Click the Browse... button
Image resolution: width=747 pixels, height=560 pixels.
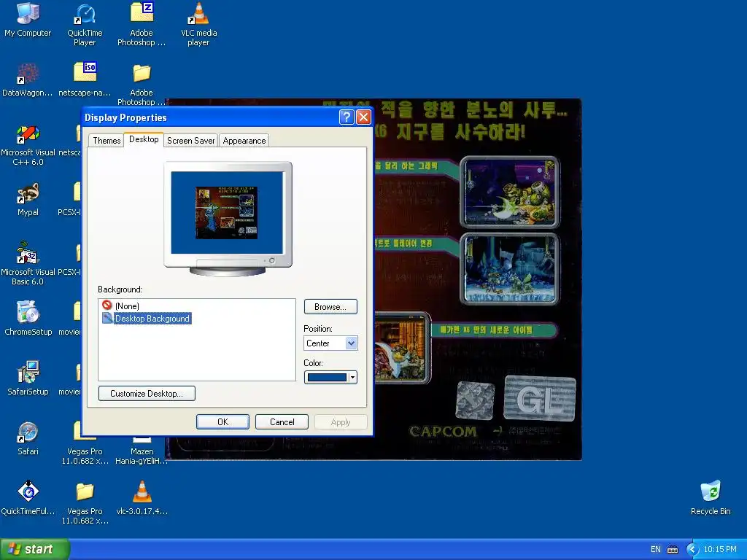(330, 307)
